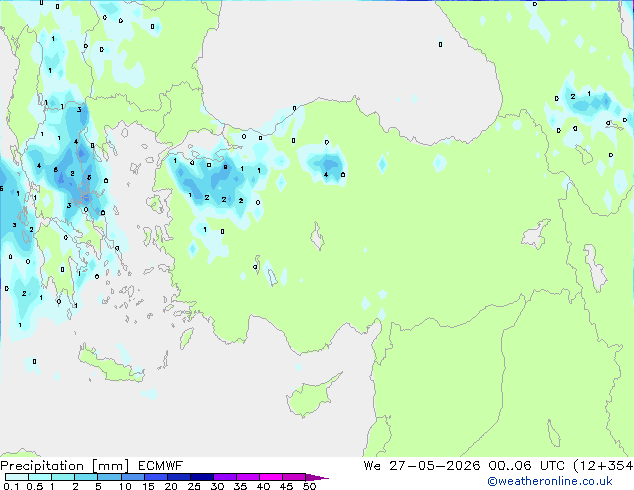Click the 0.5–1 mm legend color swatch
Viewport: 634px width, 490px height.
tap(40, 477)
